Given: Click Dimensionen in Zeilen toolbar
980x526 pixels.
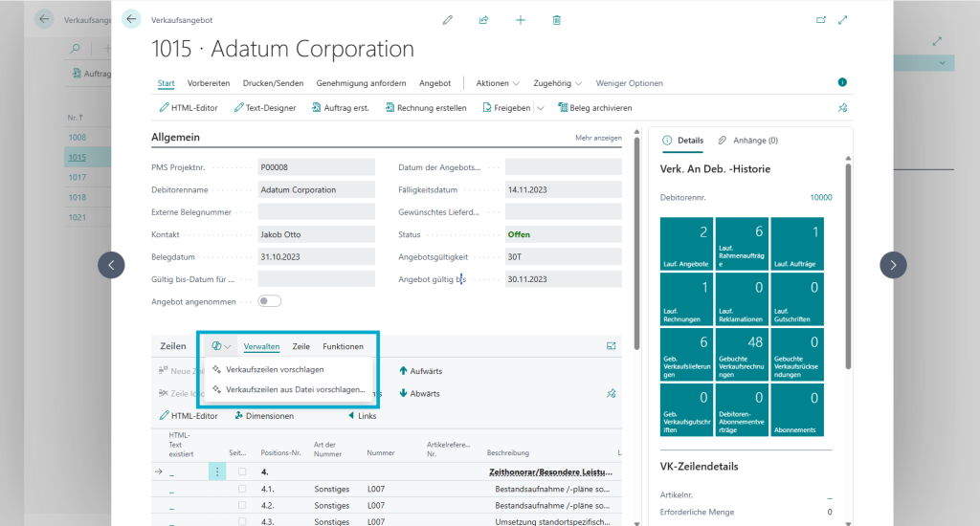Looking at the screenshot, I should pyautogui.click(x=264, y=416).
